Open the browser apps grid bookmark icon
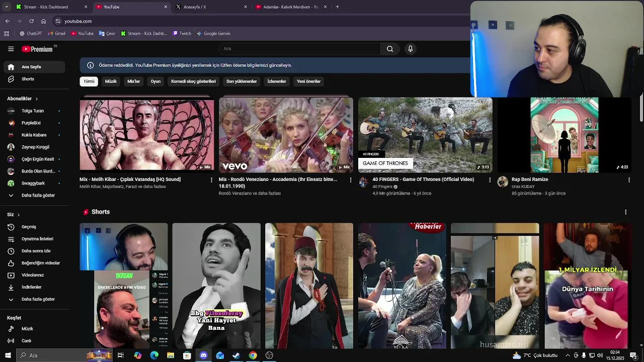The image size is (644, 362). [7, 34]
